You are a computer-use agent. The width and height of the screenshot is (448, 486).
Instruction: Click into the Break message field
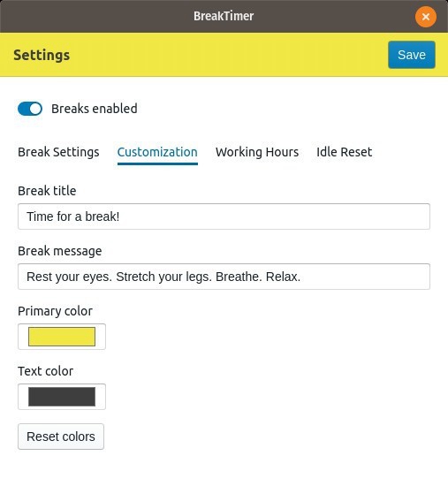tap(224, 277)
